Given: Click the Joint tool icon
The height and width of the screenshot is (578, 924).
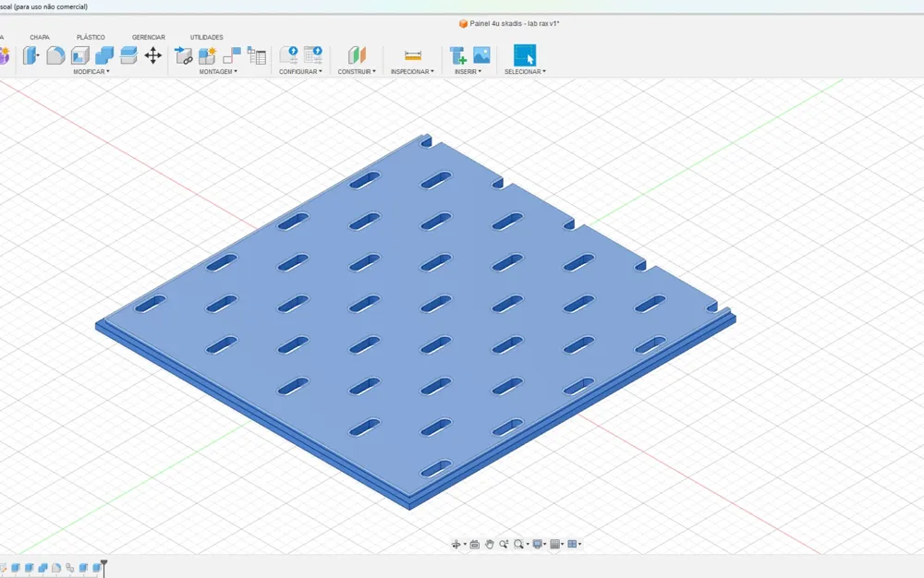Looking at the screenshot, I should point(232,55).
